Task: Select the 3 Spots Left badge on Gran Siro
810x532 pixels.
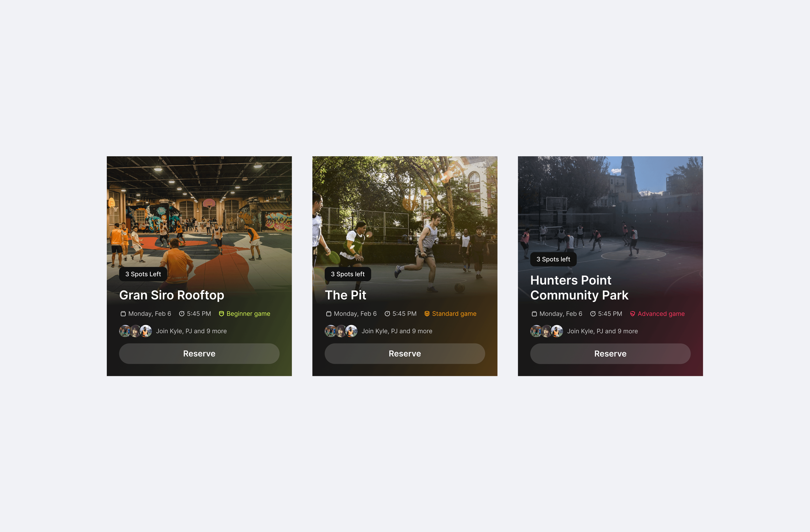Action: pos(143,274)
